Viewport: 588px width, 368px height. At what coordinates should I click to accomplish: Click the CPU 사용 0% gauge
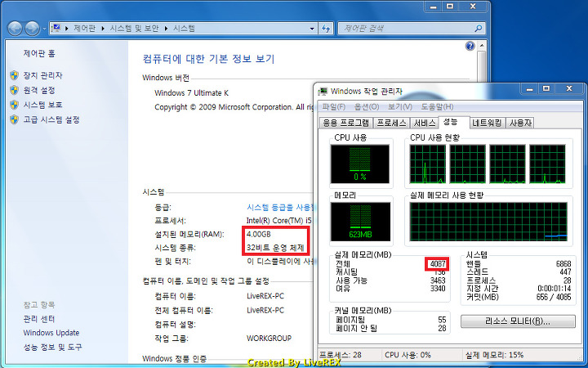[360, 164]
